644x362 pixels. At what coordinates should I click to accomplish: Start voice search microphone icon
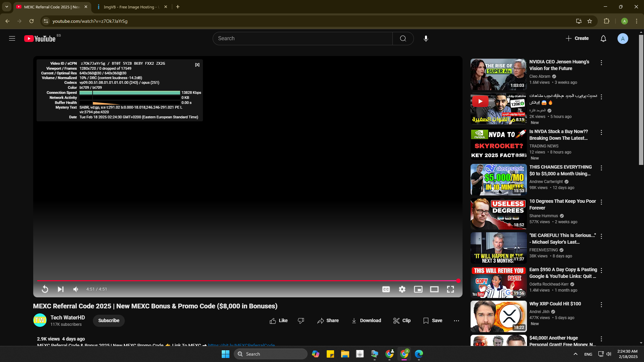426,39
